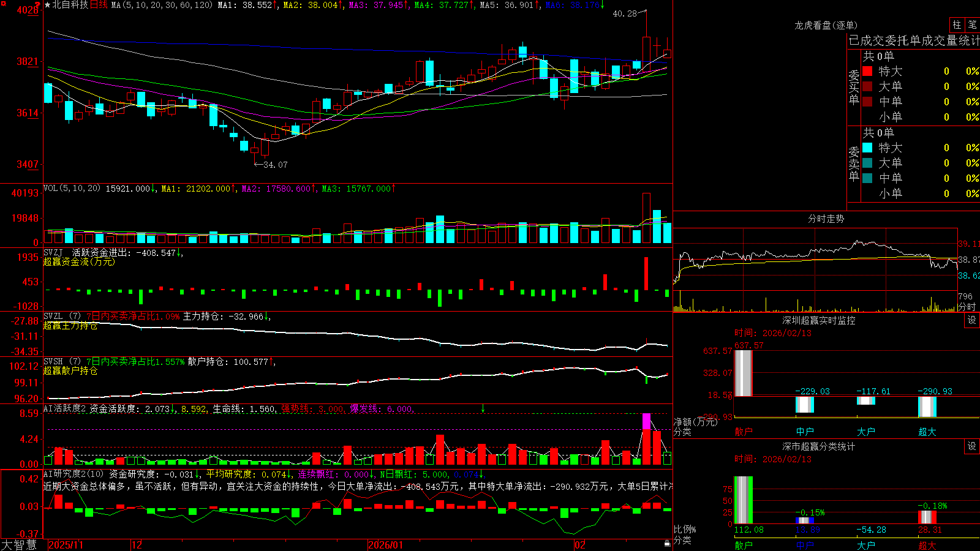Click the 委买单 section label
980x551 pixels.
pos(854,88)
